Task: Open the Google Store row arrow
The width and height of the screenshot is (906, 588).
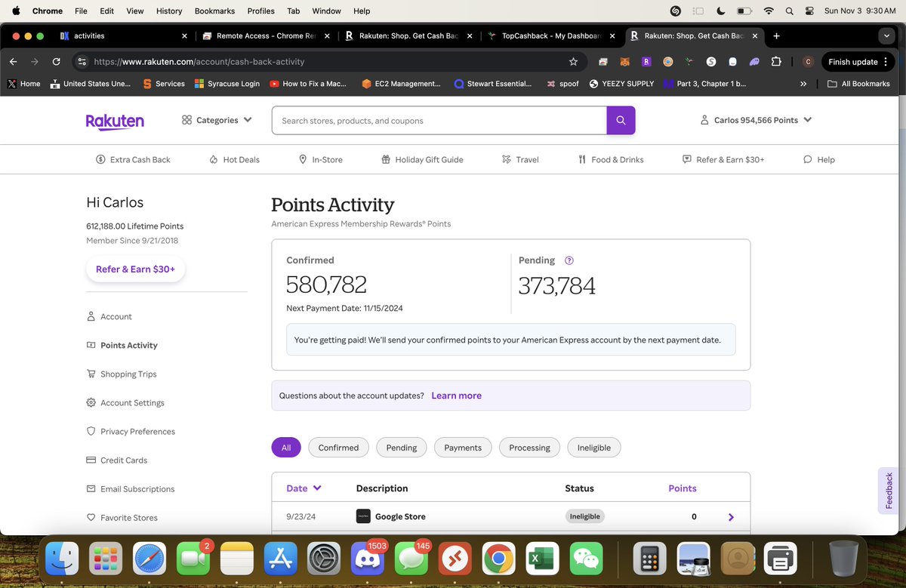Action: pyautogui.click(x=731, y=517)
